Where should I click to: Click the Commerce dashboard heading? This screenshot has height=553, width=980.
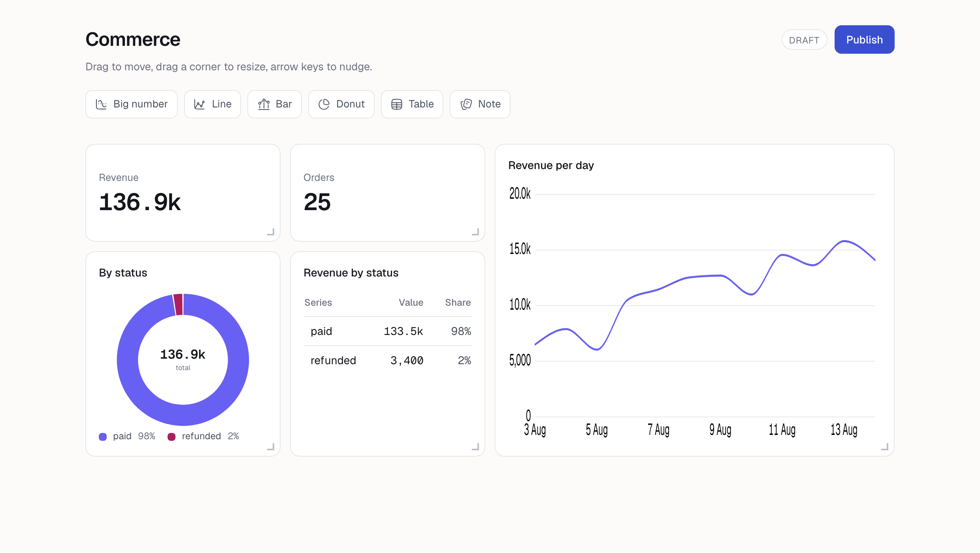pos(133,39)
